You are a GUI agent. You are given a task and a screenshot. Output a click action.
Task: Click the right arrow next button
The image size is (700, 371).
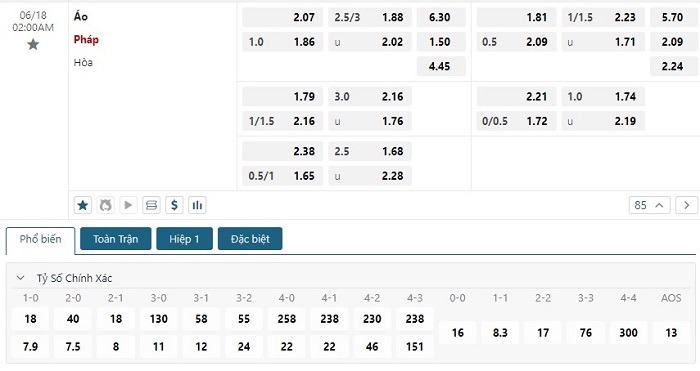pos(686,205)
